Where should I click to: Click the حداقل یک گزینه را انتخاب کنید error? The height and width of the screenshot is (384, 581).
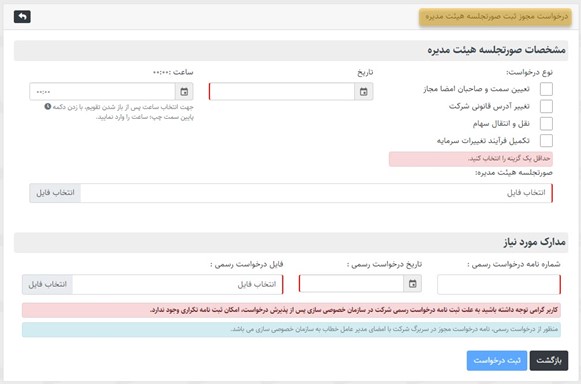click(471, 159)
